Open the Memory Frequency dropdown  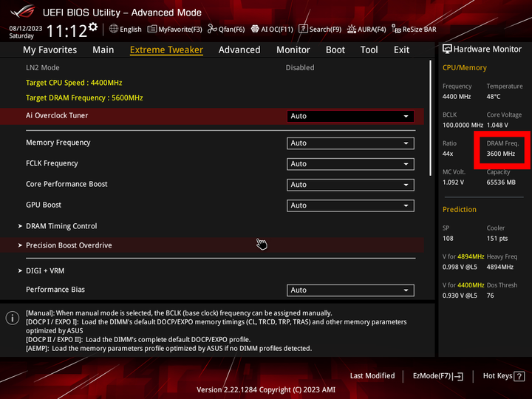350,143
